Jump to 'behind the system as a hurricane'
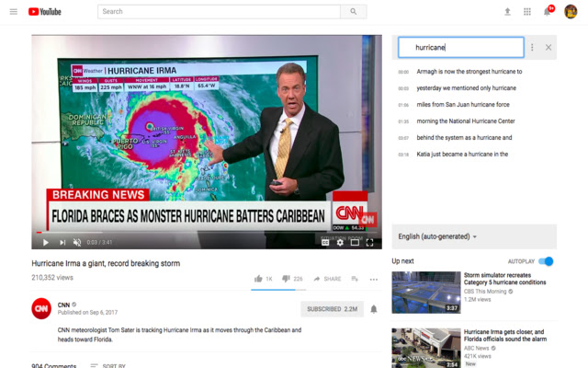588x368 pixels. click(x=464, y=138)
